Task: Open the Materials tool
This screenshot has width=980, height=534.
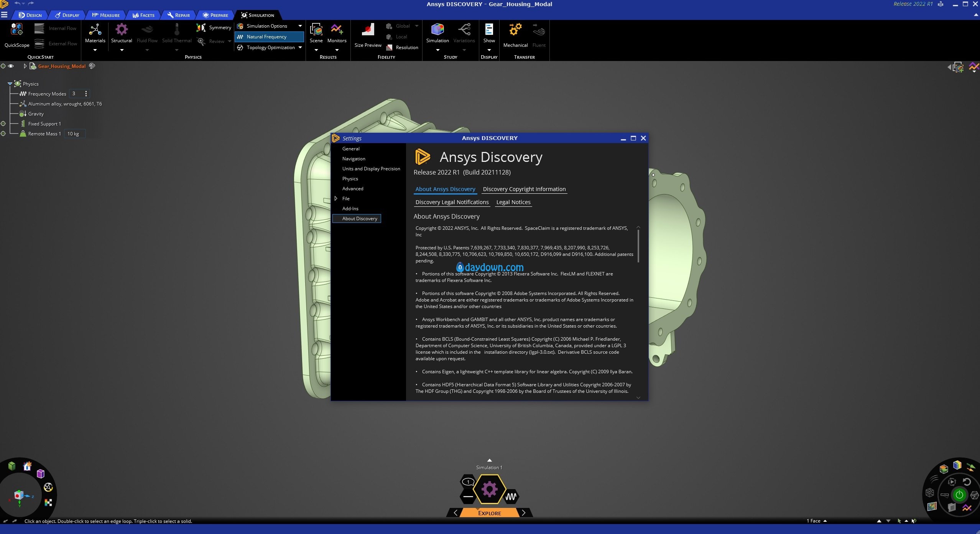Action: [x=95, y=30]
